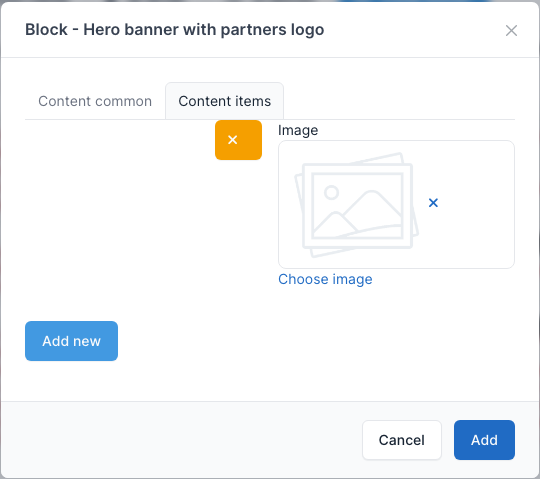Viewport: 540px width, 479px height.
Task: Click the image placeholder thumbnail
Action: pos(356,205)
